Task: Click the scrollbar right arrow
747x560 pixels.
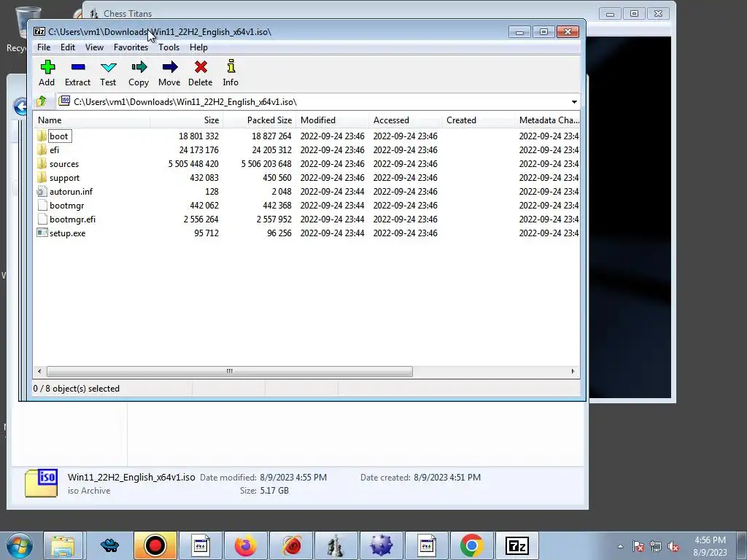Action: 573,371
